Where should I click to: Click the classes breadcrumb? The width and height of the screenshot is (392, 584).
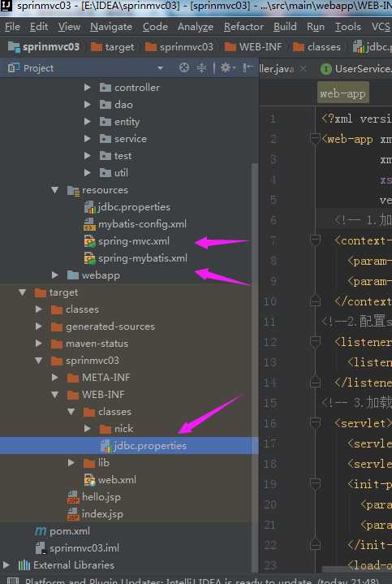click(317, 47)
